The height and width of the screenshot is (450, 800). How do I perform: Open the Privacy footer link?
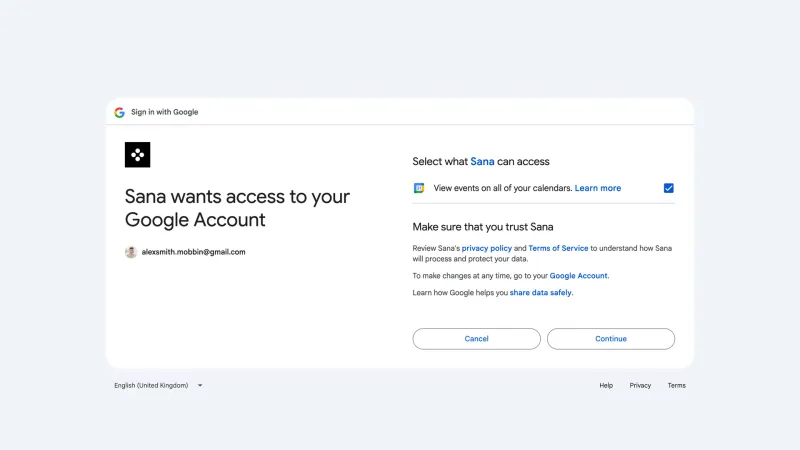coord(640,386)
